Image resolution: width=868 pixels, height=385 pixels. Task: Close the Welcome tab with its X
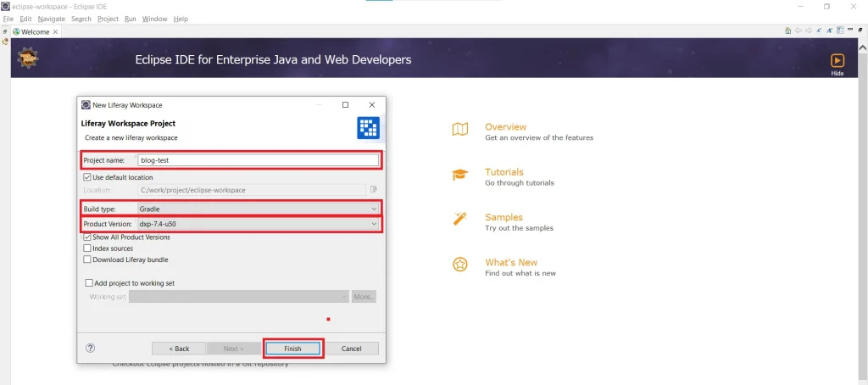tap(55, 32)
